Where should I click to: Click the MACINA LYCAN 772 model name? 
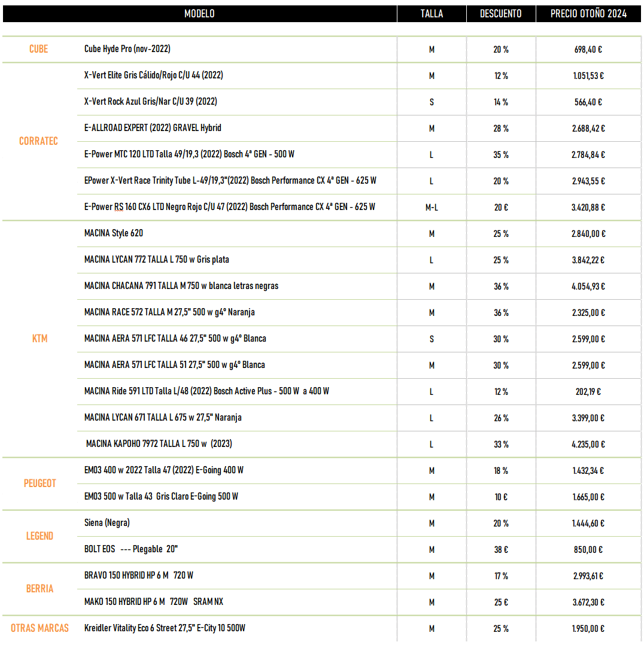(157, 260)
